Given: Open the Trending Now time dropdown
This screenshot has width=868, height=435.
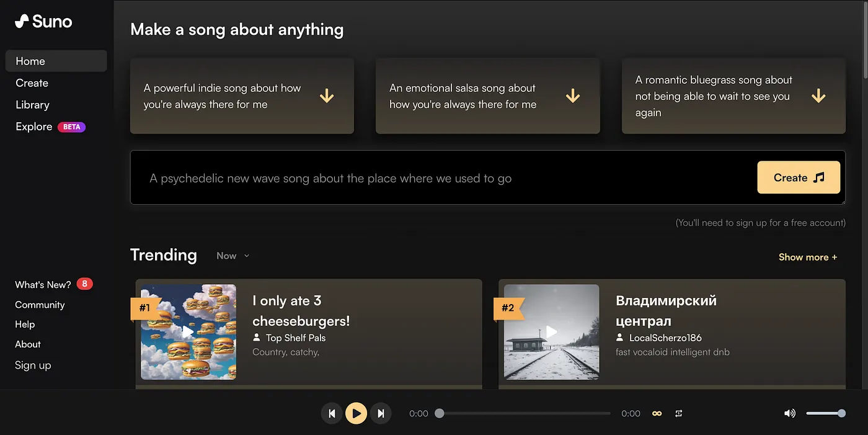Looking at the screenshot, I should (232, 256).
